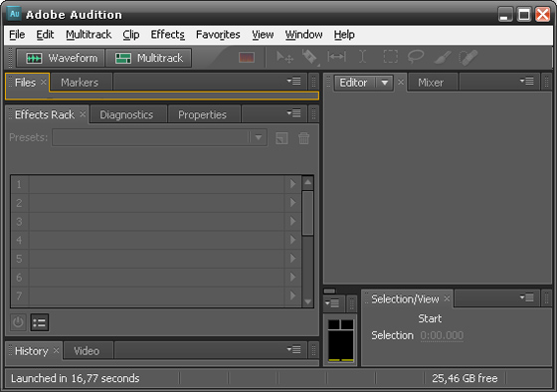Click the delete preset trash icon

tap(303, 138)
